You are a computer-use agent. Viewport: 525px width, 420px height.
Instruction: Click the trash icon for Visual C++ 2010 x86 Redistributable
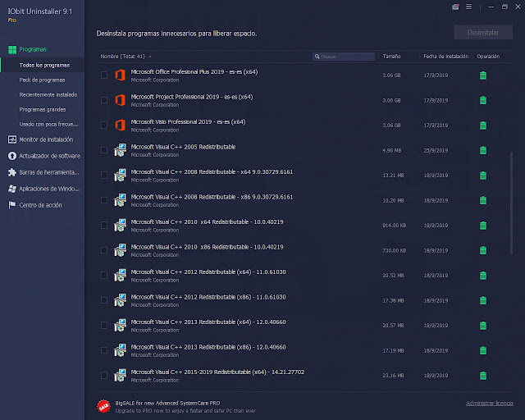(x=483, y=250)
